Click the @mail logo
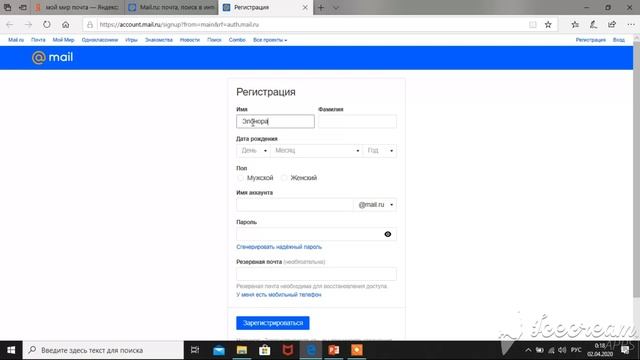The image size is (640, 360). (52, 57)
